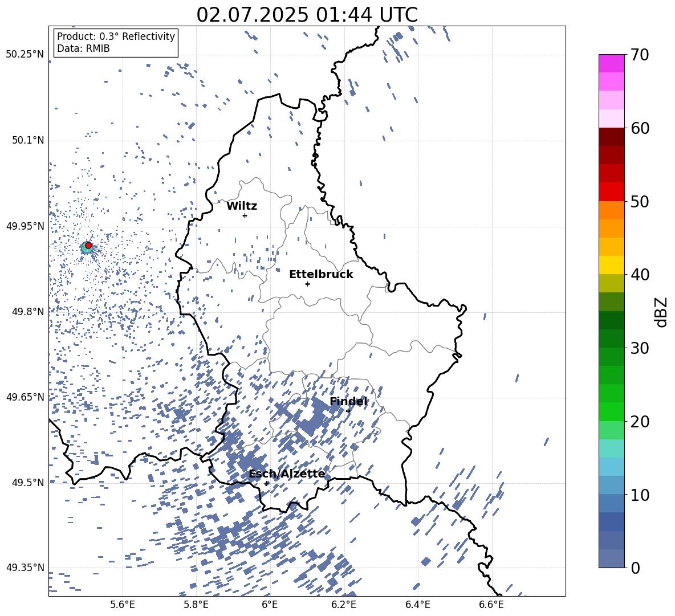Click the 49.8°N latitude label

[28, 312]
